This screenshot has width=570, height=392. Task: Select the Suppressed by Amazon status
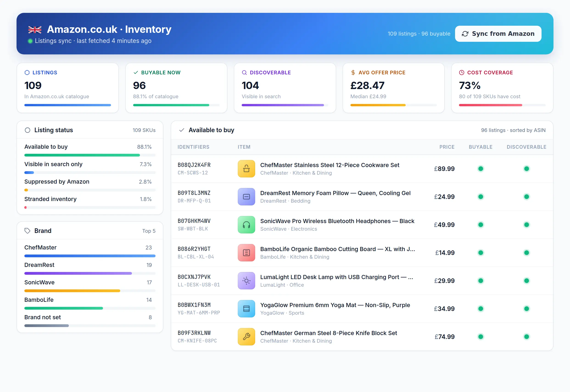point(90,185)
